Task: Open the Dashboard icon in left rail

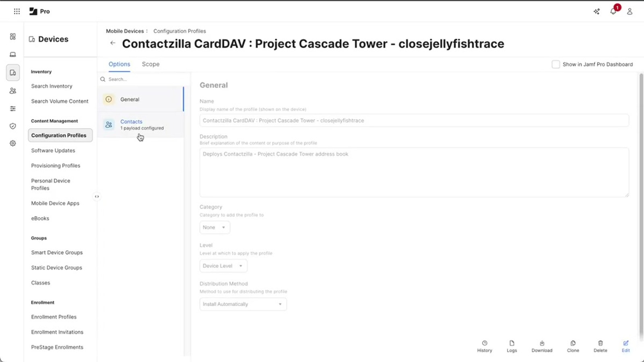Action: click(x=13, y=37)
